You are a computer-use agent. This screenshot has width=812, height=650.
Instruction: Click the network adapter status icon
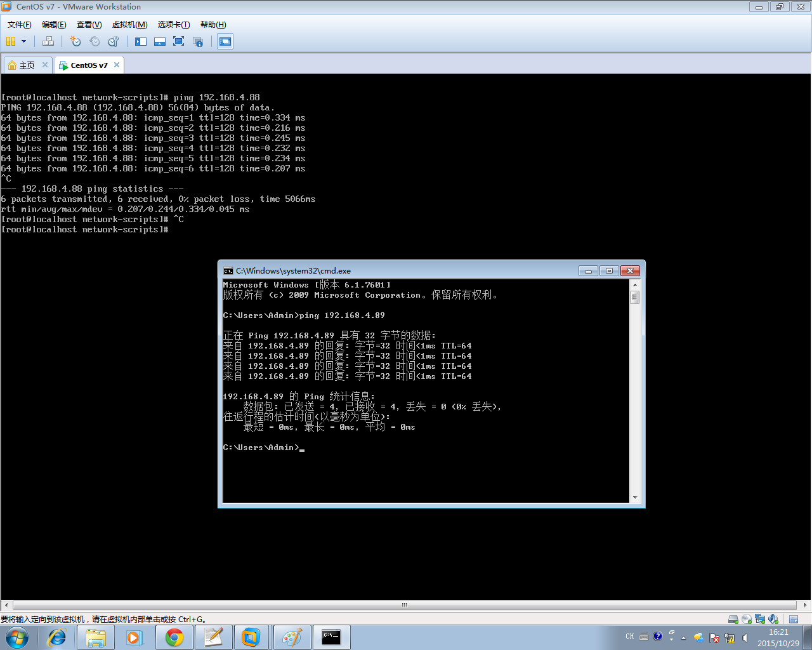760,619
